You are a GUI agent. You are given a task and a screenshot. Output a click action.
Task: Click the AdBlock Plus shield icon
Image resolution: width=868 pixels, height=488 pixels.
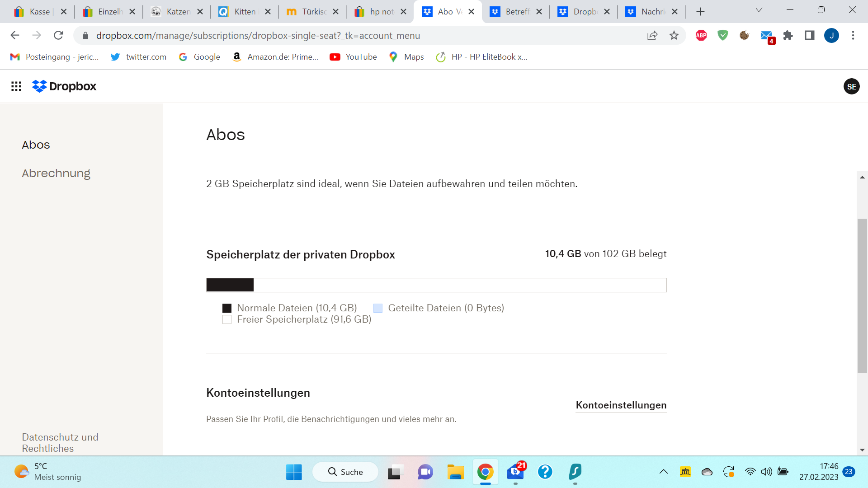click(x=702, y=35)
